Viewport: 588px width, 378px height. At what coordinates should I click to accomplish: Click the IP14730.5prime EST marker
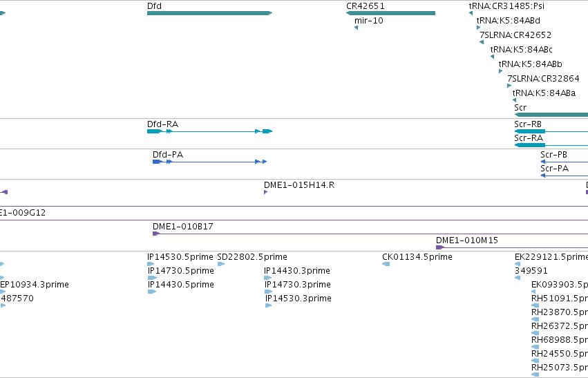[x=152, y=278]
